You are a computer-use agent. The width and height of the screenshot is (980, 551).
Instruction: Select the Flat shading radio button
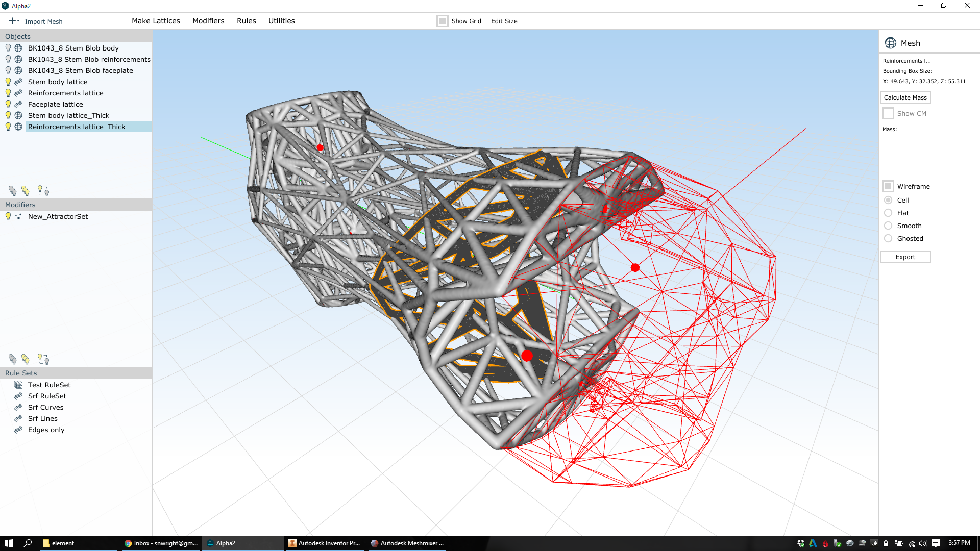[888, 213]
